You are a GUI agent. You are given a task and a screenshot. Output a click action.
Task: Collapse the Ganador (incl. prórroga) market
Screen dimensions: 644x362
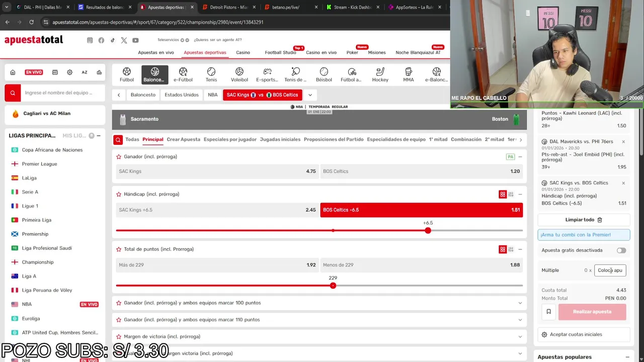pyautogui.click(x=520, y=157)
